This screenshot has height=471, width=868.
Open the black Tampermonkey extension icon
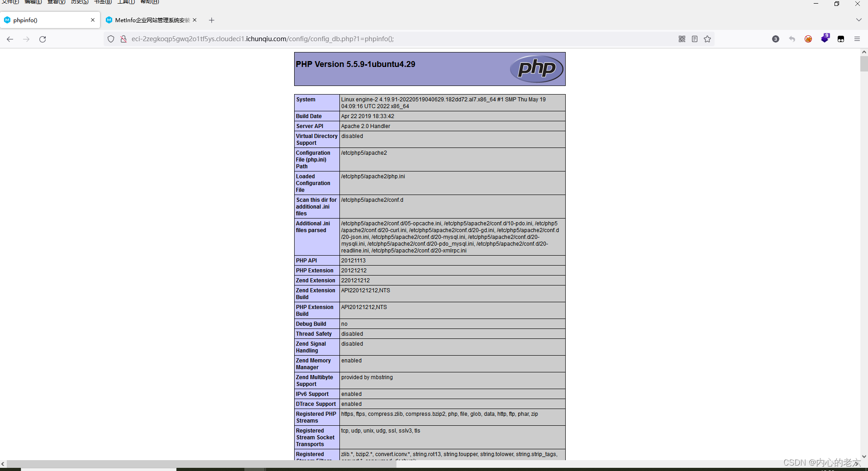pos(841,39)
